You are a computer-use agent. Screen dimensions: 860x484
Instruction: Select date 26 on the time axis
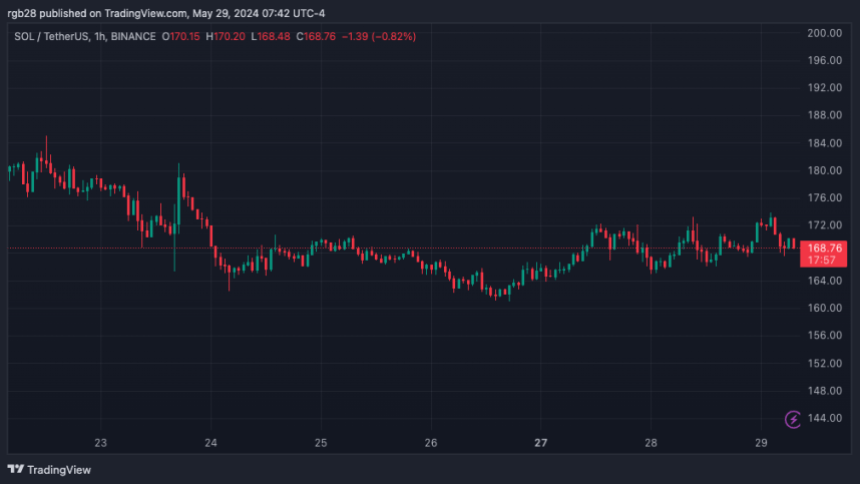[431, 442]
